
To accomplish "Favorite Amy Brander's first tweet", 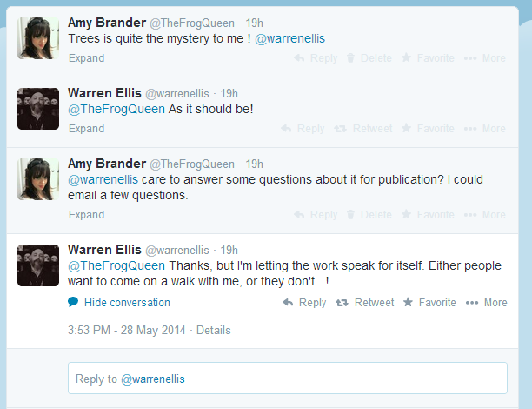I will pos(428,58).
